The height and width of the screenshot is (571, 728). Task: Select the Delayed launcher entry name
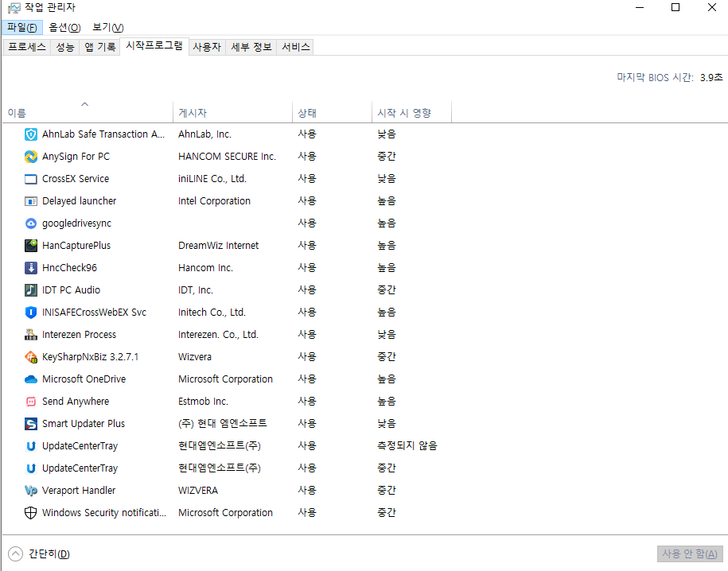click(80, 201)
